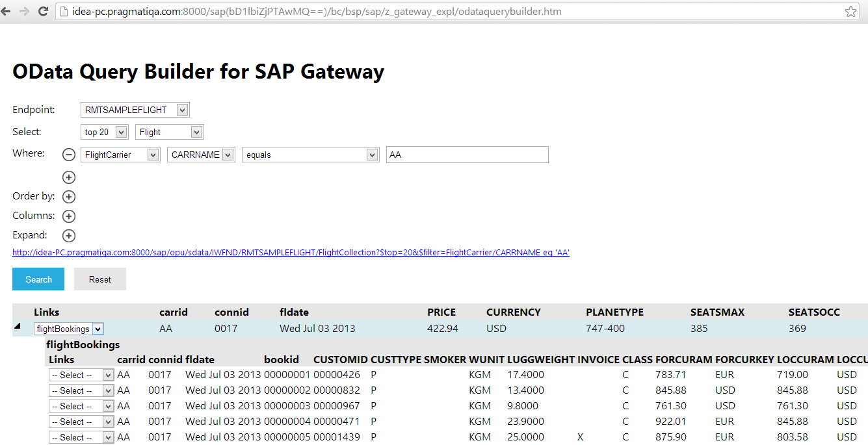Reset the query builder form
The width and height of the screenshot is (868, 445).
click(x=99, y=279)
